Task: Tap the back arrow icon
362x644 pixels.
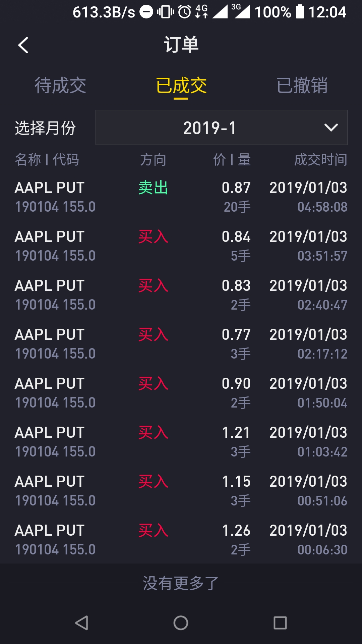Action: 23,45
